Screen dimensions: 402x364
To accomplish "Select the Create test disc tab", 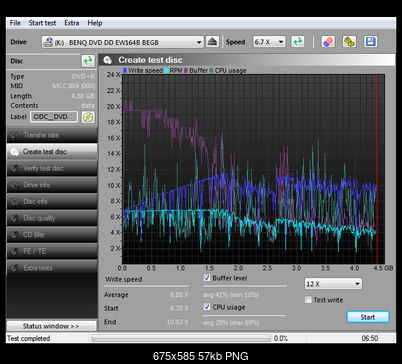I will [x=52, y=152].
